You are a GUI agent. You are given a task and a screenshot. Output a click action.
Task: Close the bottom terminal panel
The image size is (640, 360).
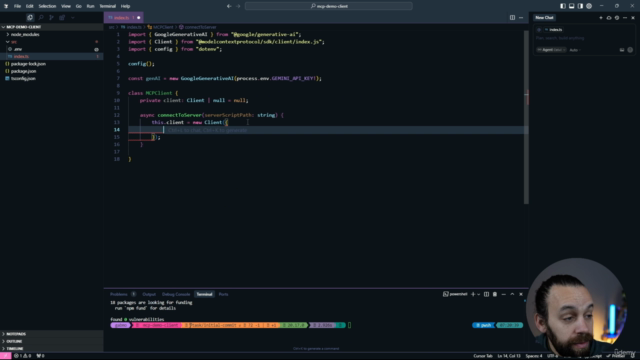pyautogui.click(x=521, y=294)
